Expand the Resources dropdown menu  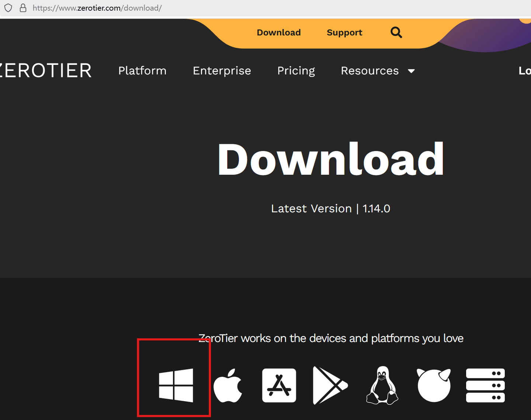(x=370, y=70)
